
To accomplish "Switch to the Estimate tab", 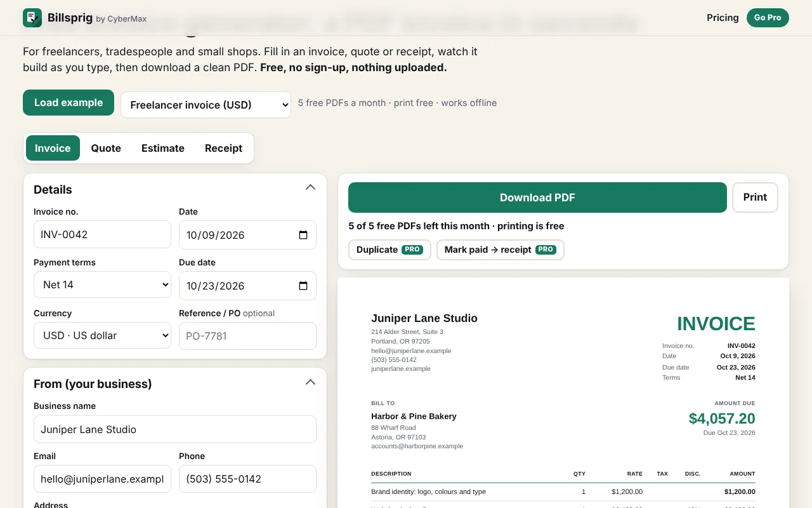I will (163, 148).
